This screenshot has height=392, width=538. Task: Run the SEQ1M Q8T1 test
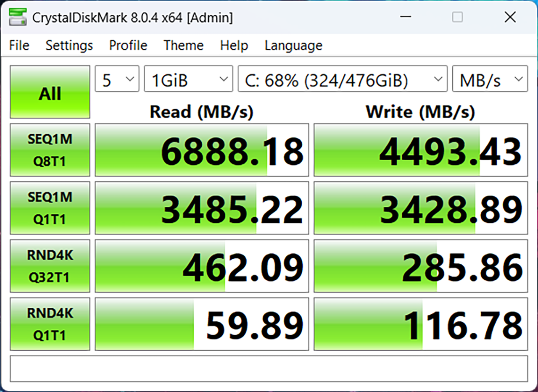[x=50, y=150]
